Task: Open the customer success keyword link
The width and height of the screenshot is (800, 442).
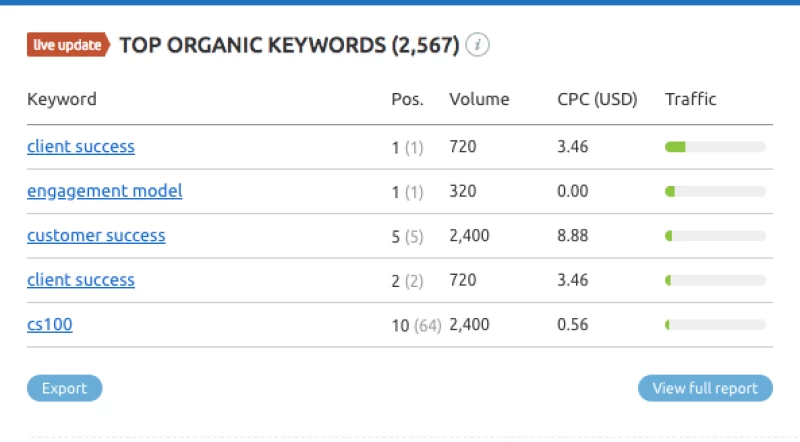Action: tap(96, 236)
